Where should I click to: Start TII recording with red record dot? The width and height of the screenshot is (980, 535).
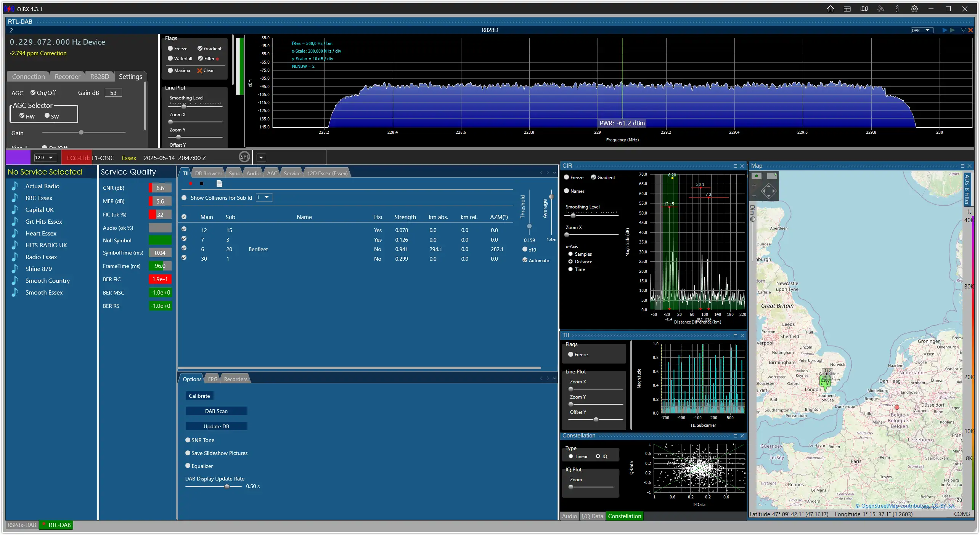tap(190, 184)
